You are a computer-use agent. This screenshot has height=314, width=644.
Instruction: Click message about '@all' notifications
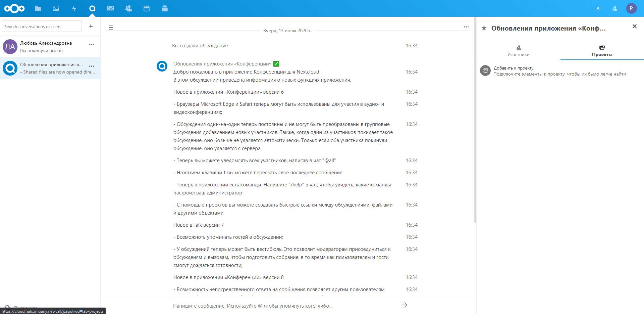[x=255, y=161]
